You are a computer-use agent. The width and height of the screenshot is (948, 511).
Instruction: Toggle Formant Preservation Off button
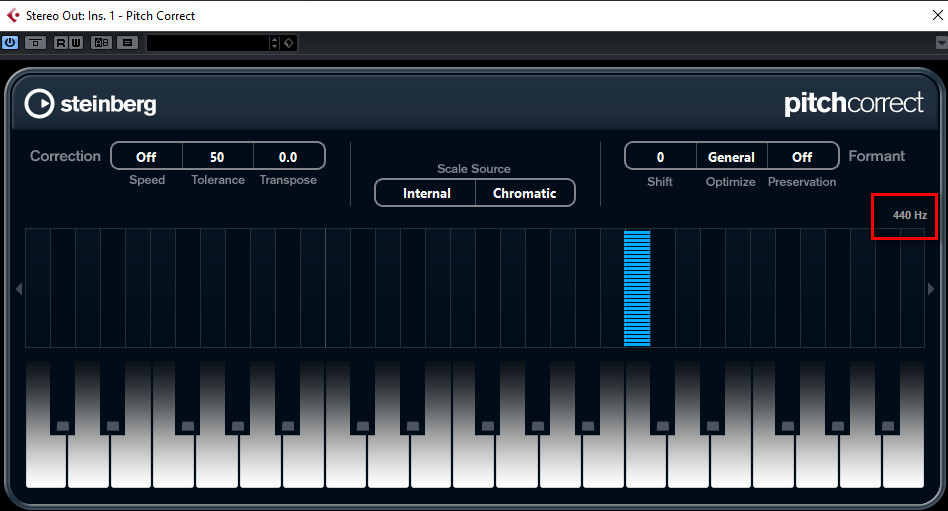802,157
